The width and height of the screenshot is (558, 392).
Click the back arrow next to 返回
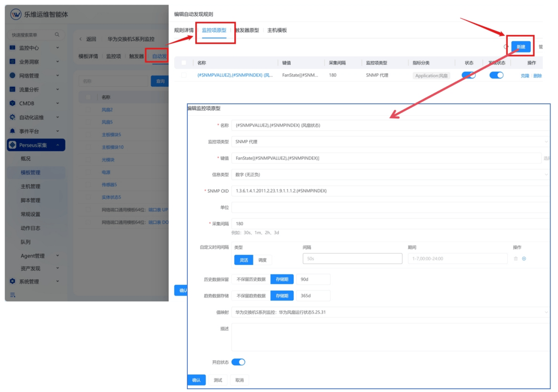[x=81, y=39]
